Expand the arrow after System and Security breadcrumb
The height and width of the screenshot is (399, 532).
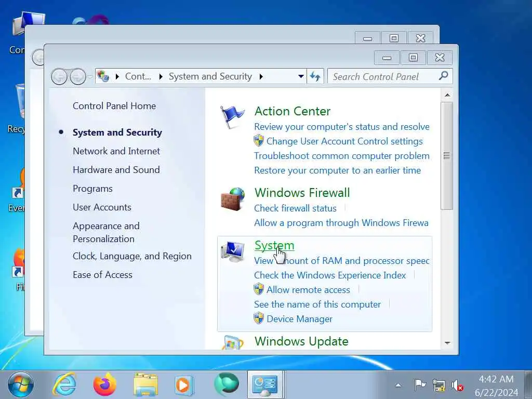261,76
